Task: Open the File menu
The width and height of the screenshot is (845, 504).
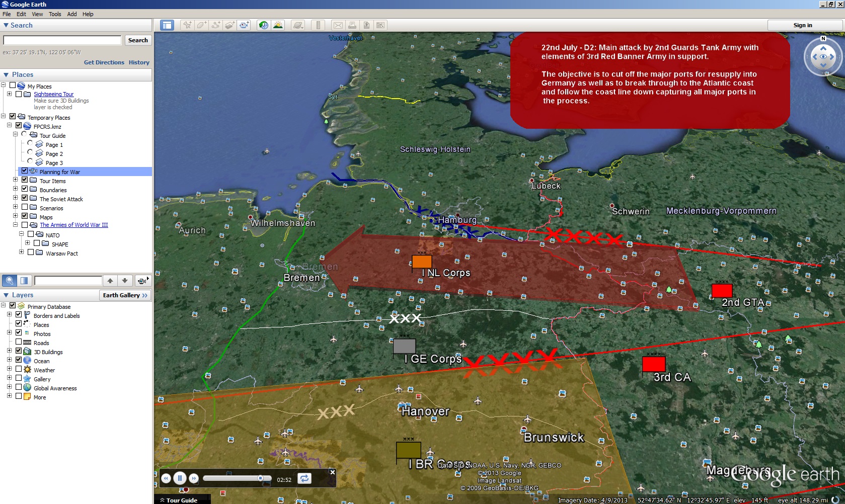Action: (7, 14)
